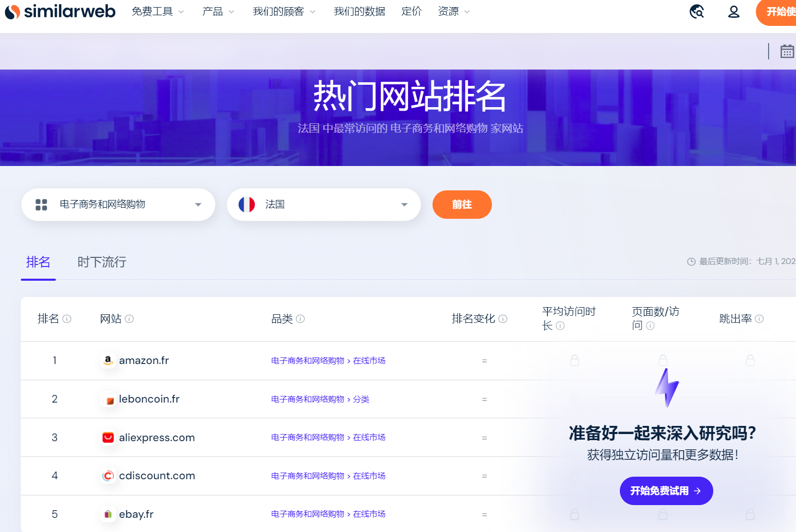
Task: Click info icon next to 品类 column
Action: tap(301, 319)
